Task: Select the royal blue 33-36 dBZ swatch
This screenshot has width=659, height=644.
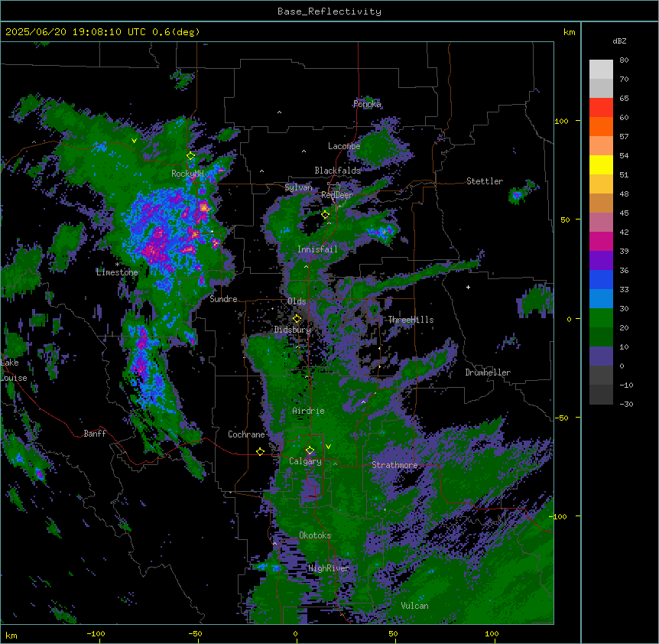Action: click(601, 279)
